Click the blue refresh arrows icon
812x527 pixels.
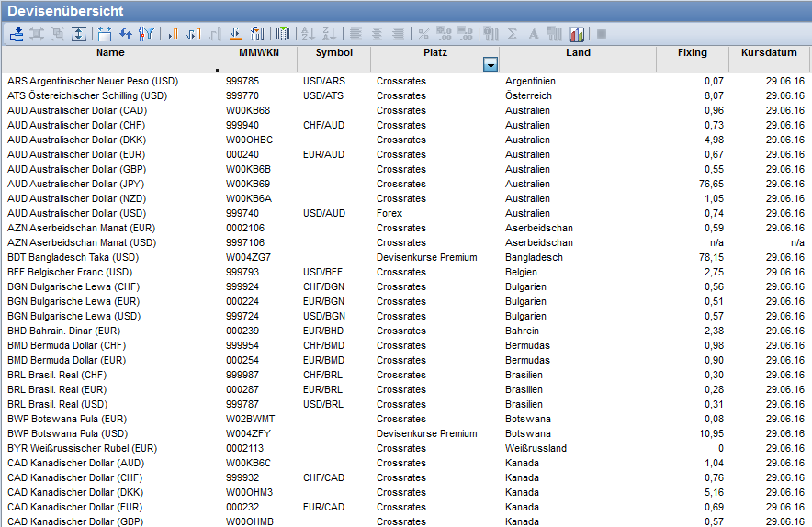(x=125, y=34)
